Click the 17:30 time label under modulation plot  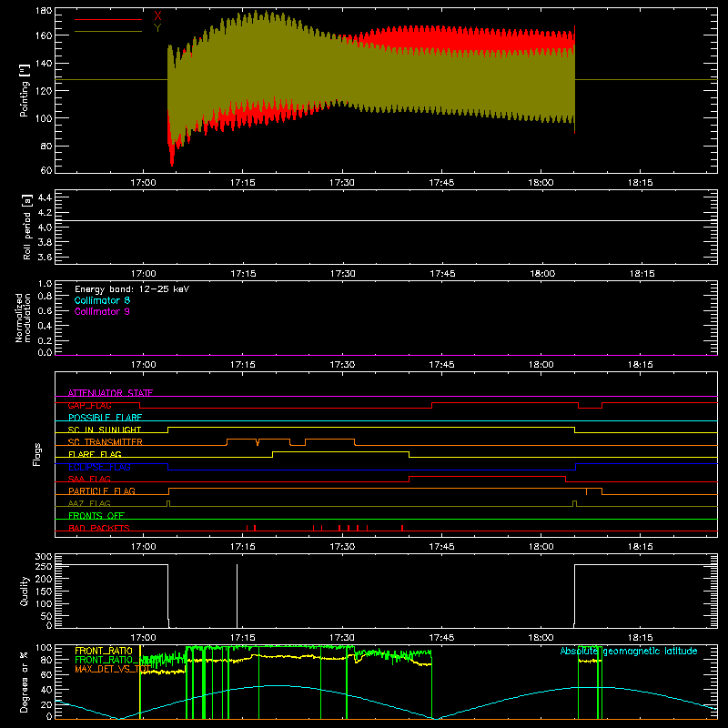point(342,365)
